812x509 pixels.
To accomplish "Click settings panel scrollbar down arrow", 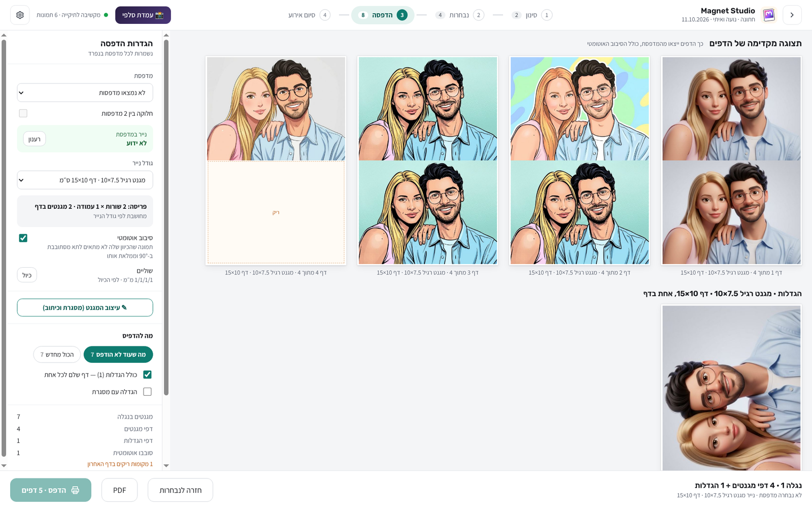I will (x=4, y=465).
